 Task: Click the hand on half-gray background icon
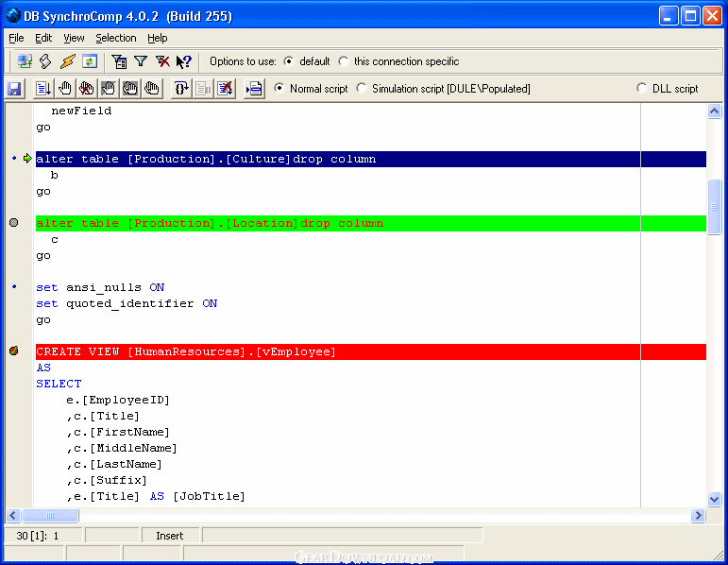pos(109,88)
